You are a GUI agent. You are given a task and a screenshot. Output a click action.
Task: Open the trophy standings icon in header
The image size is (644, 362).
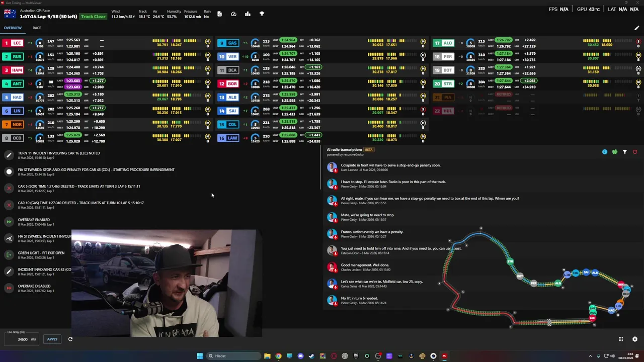(262, 14)
